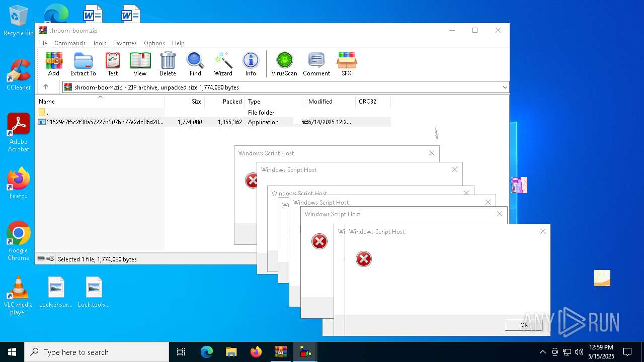
Task: Open the Recycle Bin desktop icon
Action: (x=18, y=21)
